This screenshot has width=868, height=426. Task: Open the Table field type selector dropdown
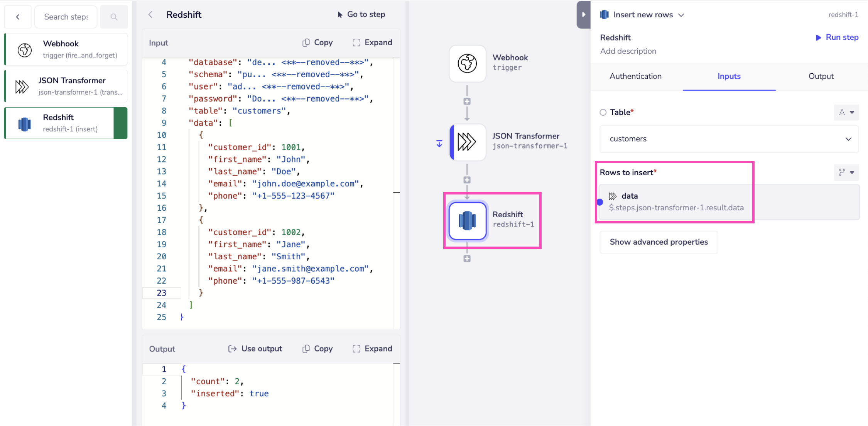click(x=846, y=112)
